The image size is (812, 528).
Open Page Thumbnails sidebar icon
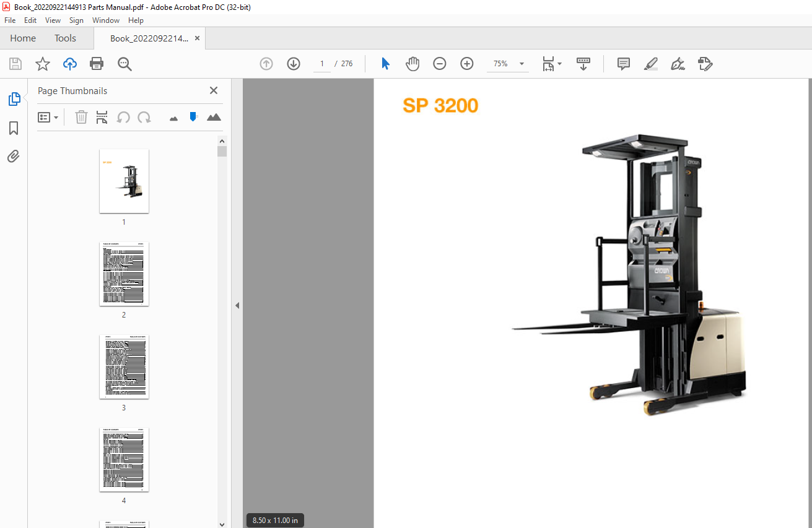pos(14,99)
